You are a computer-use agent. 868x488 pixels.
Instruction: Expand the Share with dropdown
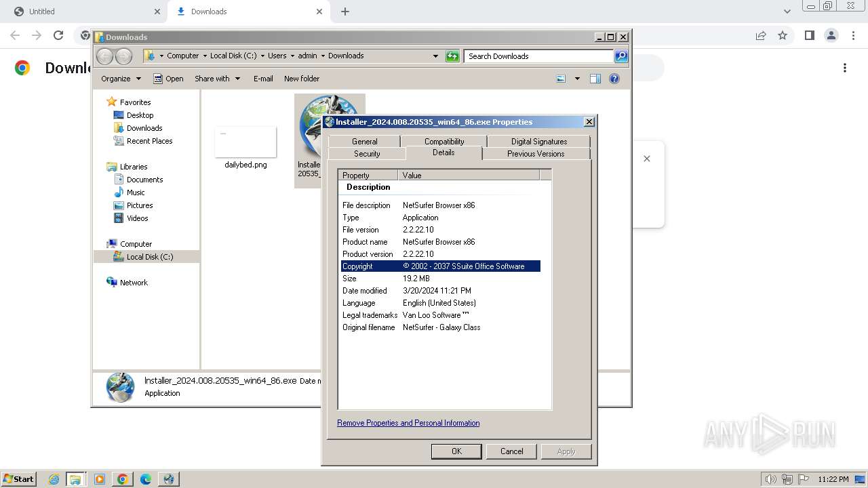[x=217, y=79]
